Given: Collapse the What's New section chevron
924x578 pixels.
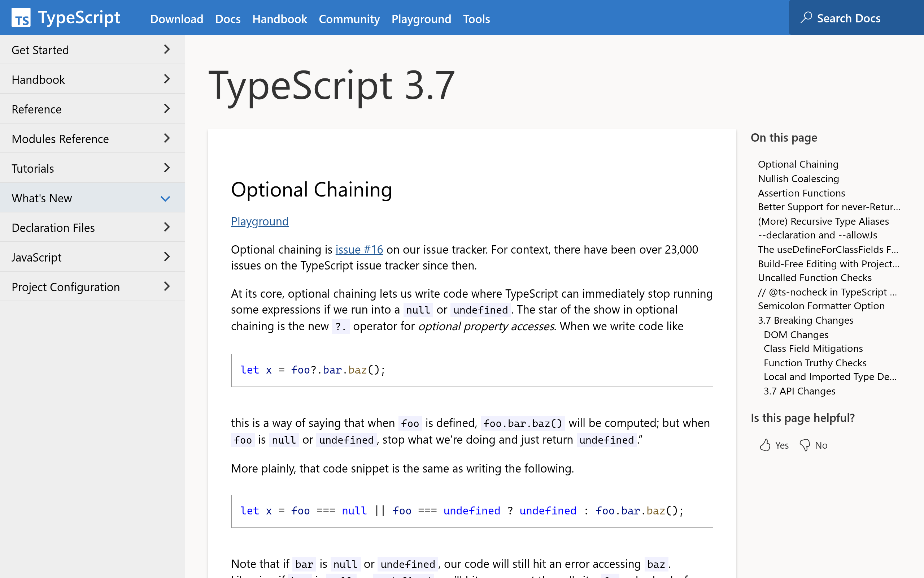Looking at the screenshot, I should point(165,198).
